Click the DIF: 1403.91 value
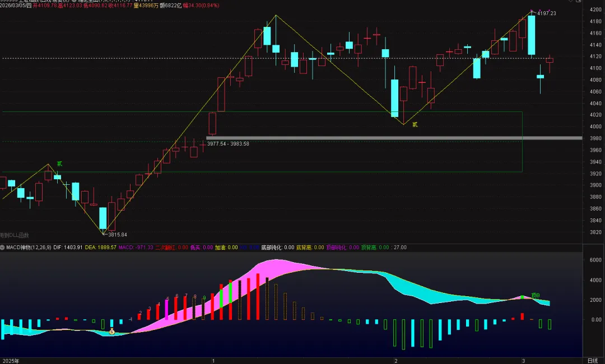This screenshot has width=605, height=364. 68,247
